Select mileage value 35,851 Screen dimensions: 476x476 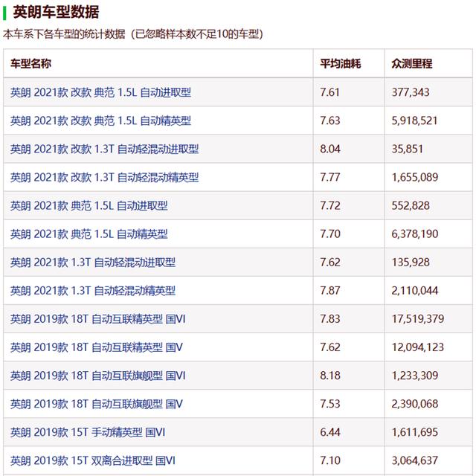(407, 149)
